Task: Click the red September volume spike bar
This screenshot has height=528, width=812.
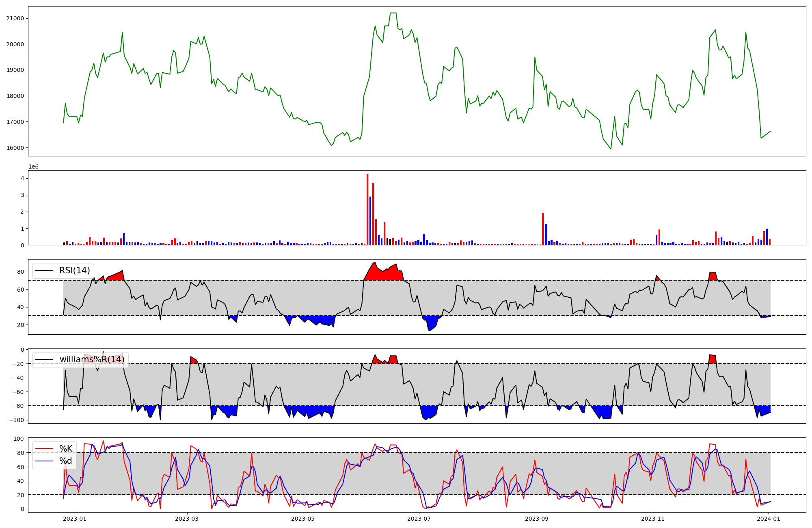Action: (x=543, y=229)
